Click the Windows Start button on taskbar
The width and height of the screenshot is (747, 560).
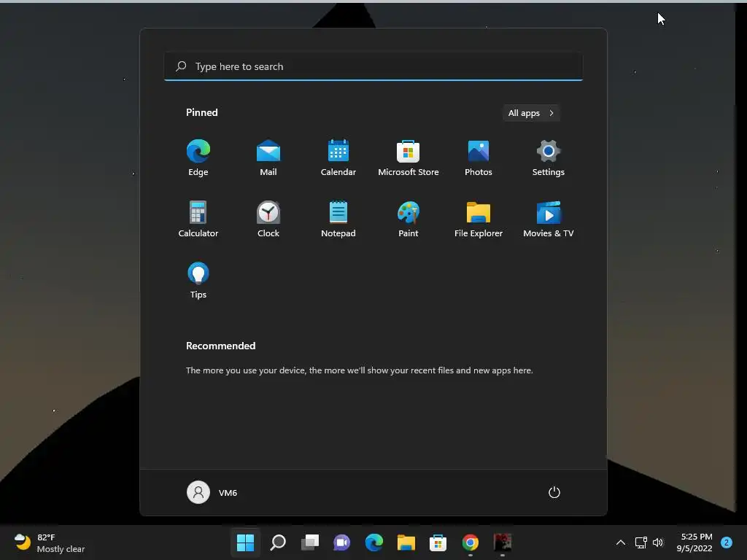(x=245, y=542)
